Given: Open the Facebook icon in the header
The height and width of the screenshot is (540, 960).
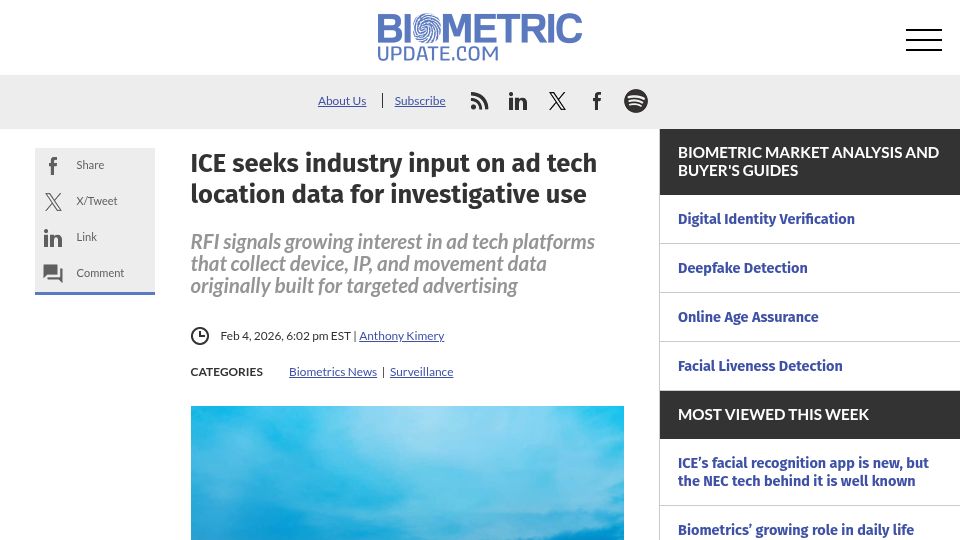Looking at the screenshot, I should coord(597,101).
